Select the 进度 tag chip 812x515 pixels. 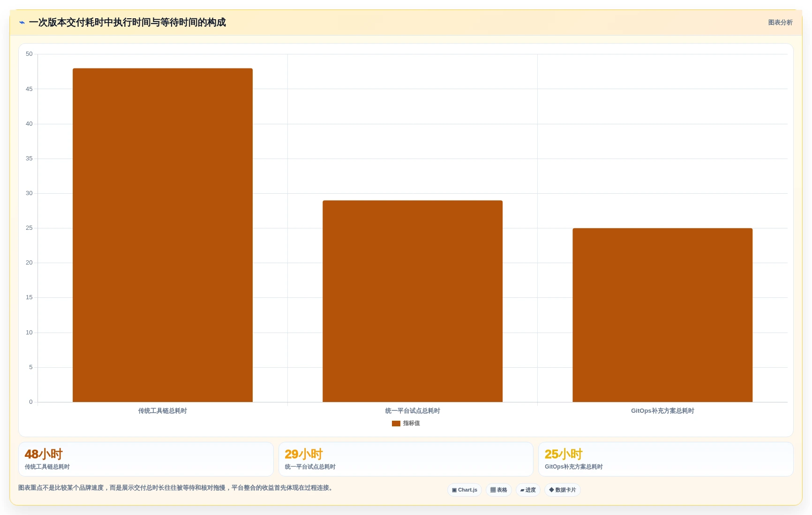click(x=528, y=490)
